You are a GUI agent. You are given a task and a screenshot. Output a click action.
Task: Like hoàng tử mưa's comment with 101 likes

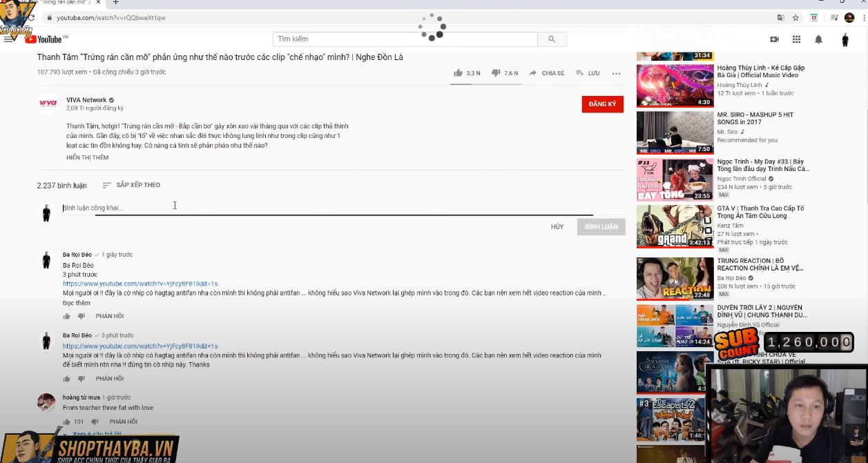(x=67, y=422)
